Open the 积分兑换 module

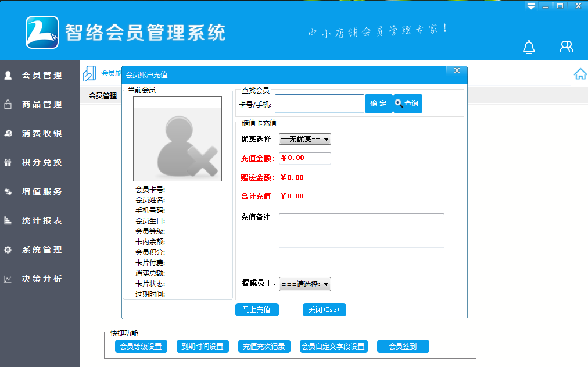[x=40, y=162]
